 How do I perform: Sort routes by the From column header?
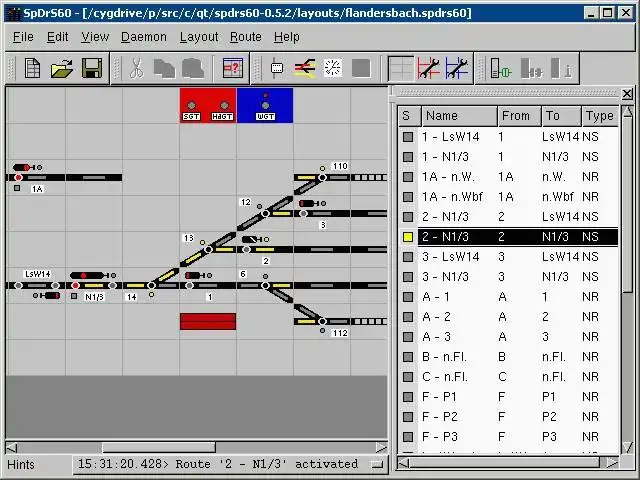tap(519, 116)
